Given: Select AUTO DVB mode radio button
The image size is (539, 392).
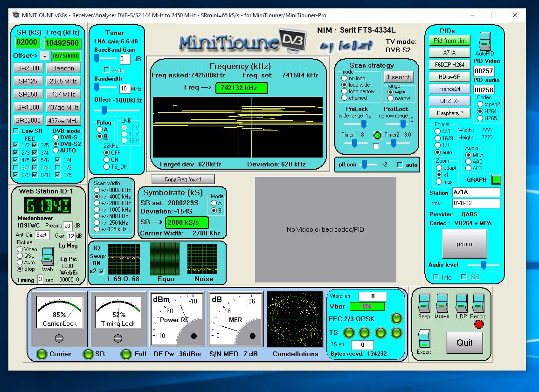Looking at the screenshot, I should pos(55,151).
